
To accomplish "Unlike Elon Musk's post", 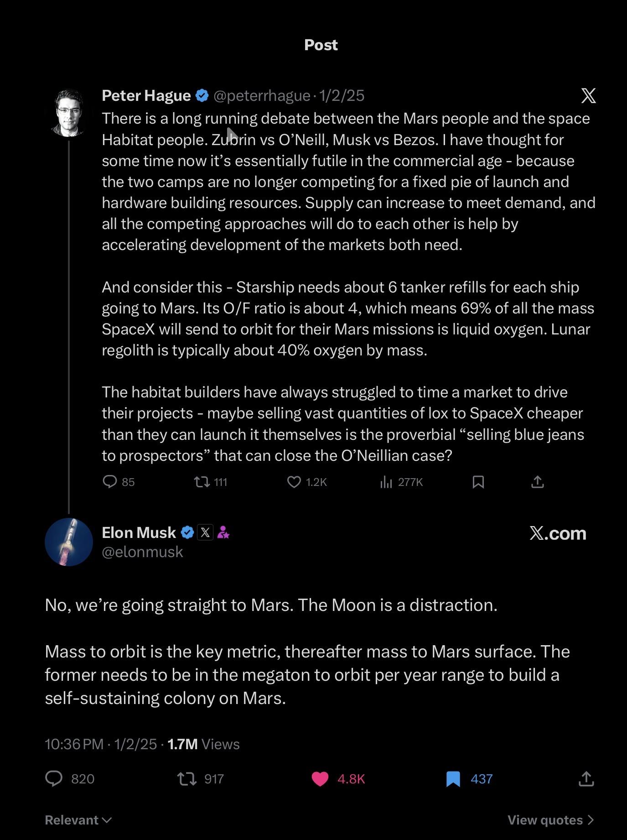I will (320, 778).
